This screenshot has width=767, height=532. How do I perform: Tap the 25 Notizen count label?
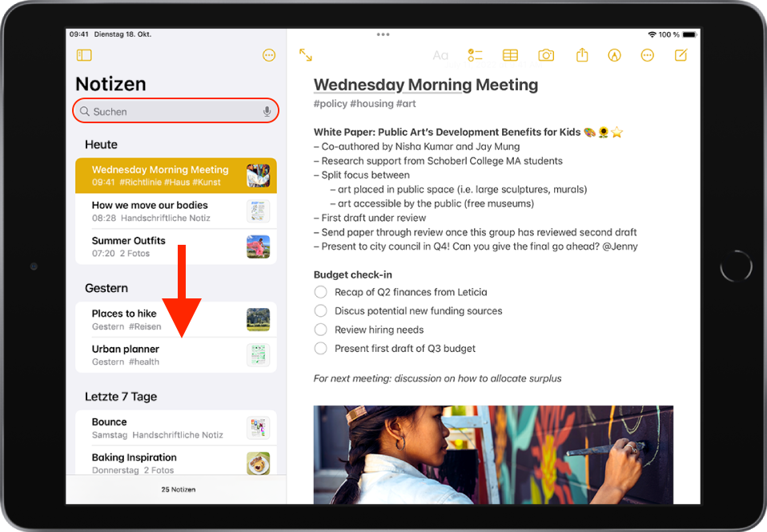(x=179, y=490)
